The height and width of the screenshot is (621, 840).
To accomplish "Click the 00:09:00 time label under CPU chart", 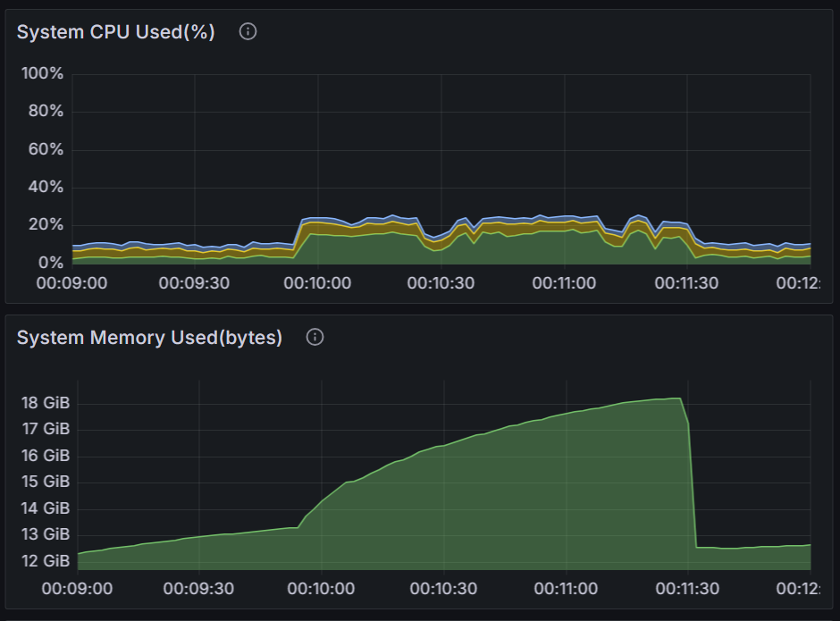I will coord(71,283).
